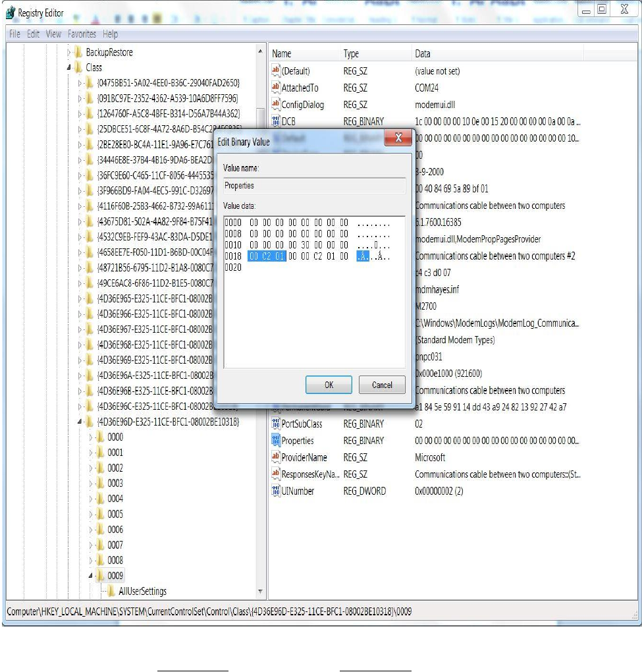Screen dimensions: 642x672
Task: Click the 0000 subkey folder icon
Action: pyautogui.click(x=100, y=437)
